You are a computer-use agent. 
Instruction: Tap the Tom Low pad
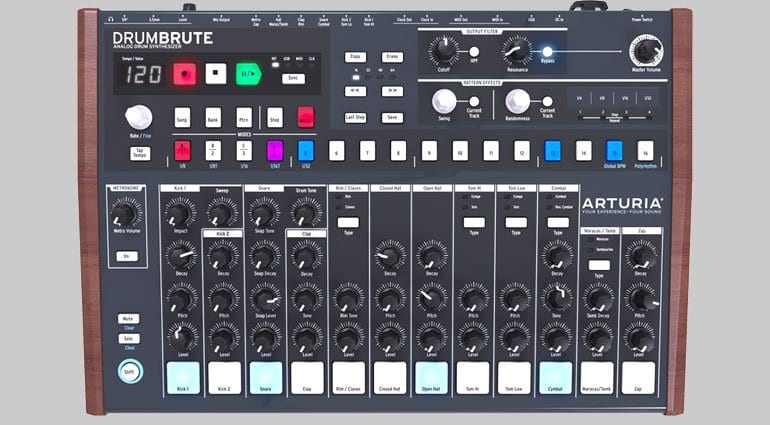[514, 378]
